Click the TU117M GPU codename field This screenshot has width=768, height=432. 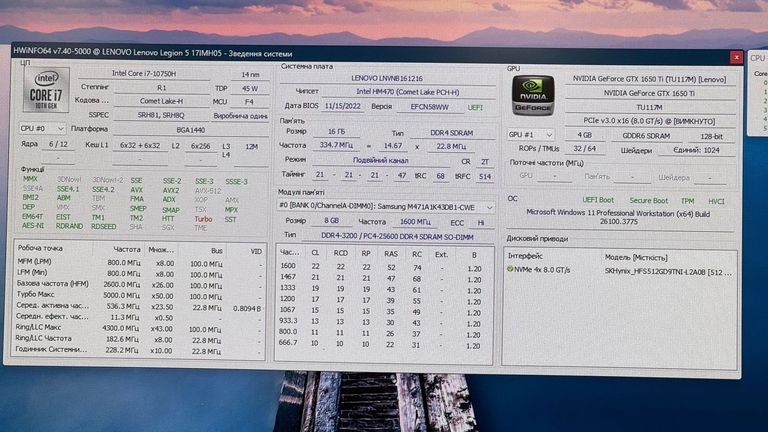pos(649,107)
